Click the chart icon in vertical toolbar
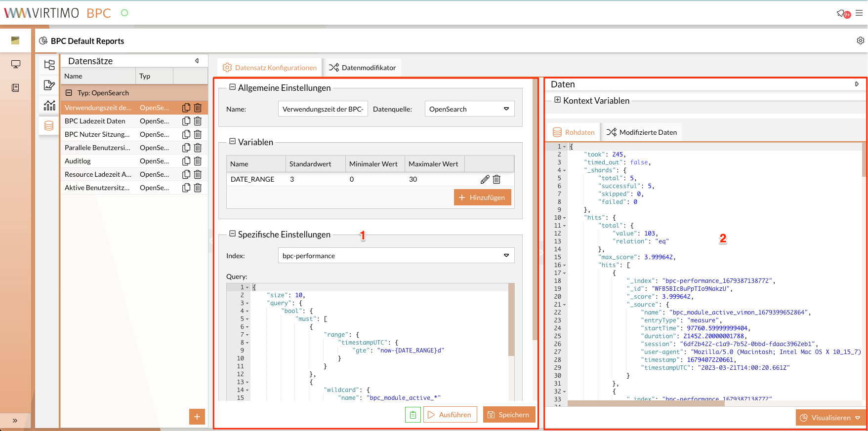The height and width of the screenshot is (431, 868). click(x=49, y=105)
